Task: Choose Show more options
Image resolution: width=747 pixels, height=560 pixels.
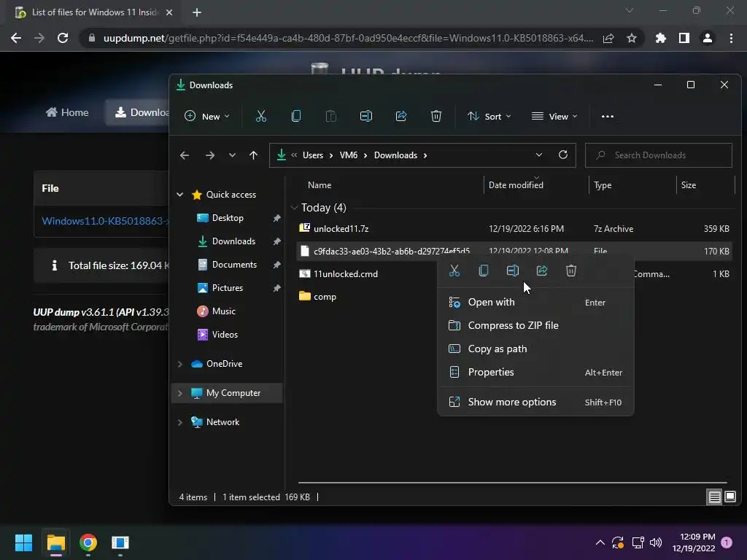Action: pos(535,402)
